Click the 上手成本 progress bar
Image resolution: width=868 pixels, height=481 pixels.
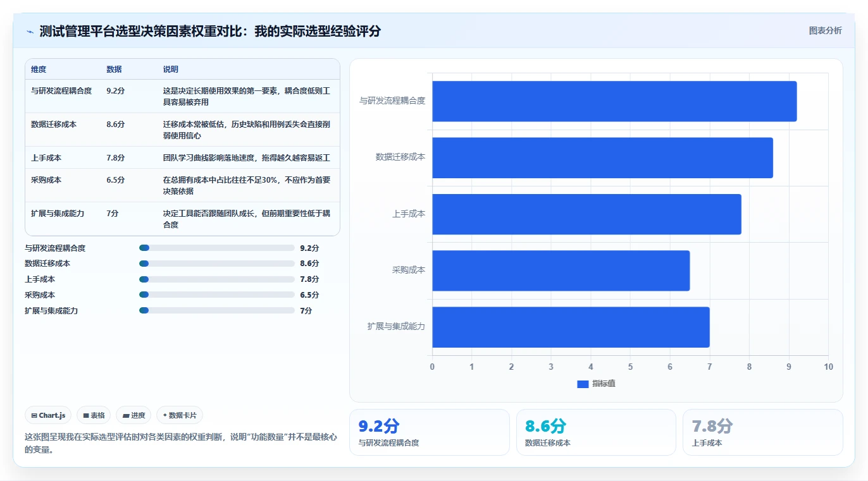pyautogui.click(x=217, y=279)
